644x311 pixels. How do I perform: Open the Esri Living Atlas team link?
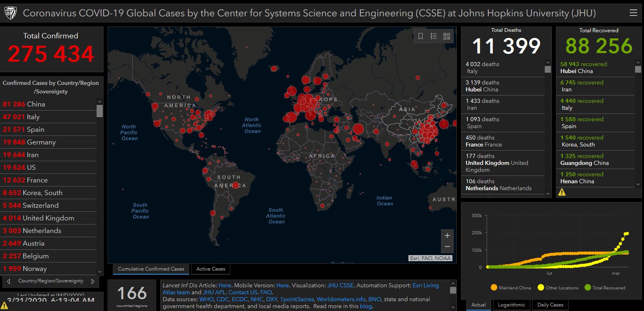(x=301, y=289)
